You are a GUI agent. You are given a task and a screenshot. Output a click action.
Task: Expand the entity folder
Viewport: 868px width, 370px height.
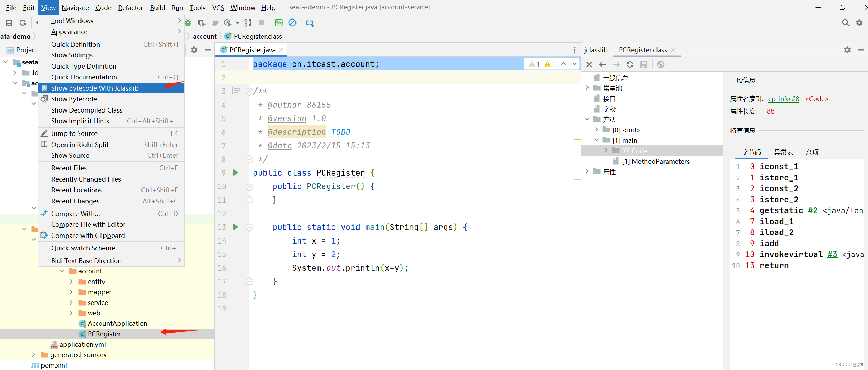click(71, 282)
